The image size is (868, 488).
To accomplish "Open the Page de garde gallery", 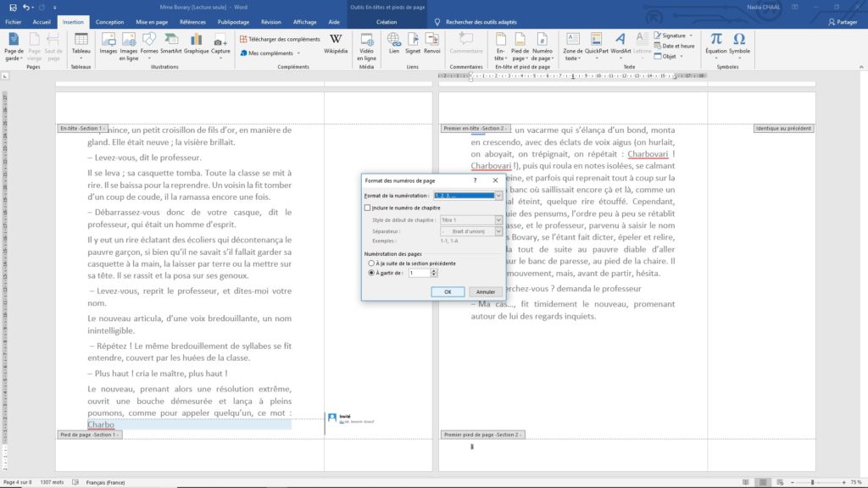I will 14,47.
